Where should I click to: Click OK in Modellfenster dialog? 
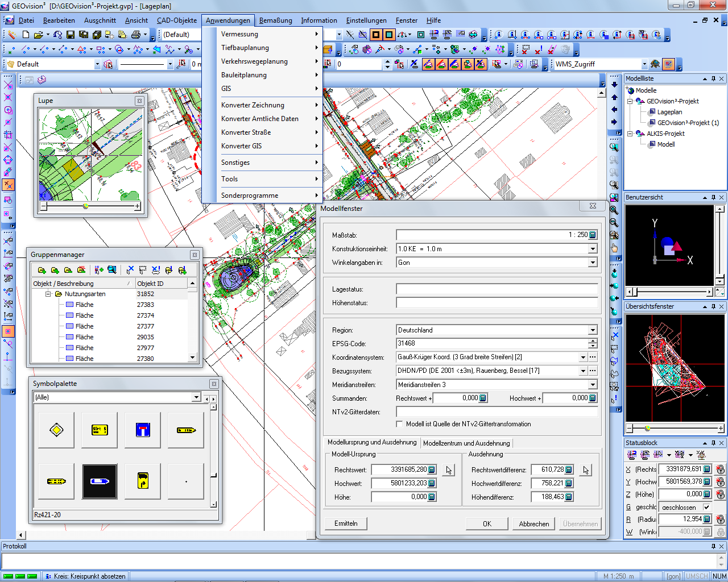click(487, 524)
